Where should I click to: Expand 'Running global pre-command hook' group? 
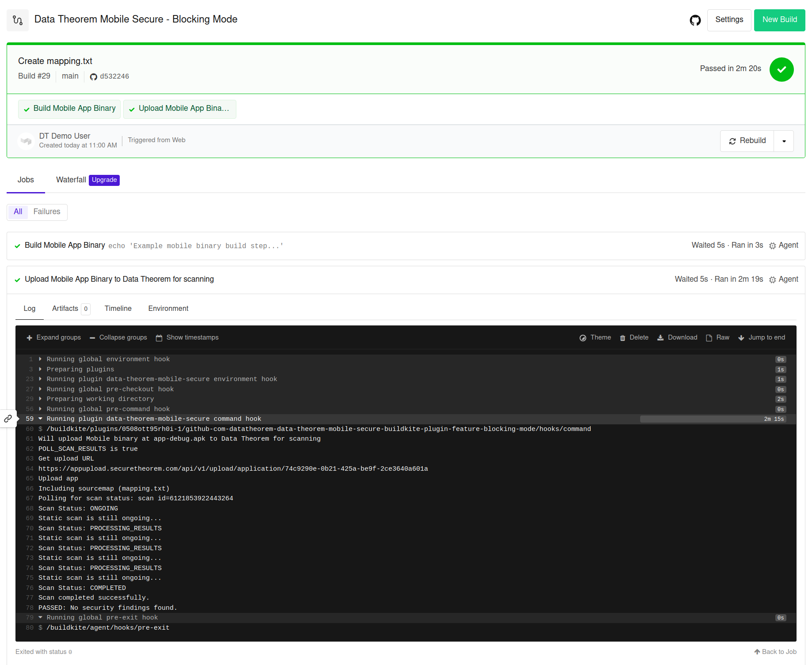coord(40,409)
